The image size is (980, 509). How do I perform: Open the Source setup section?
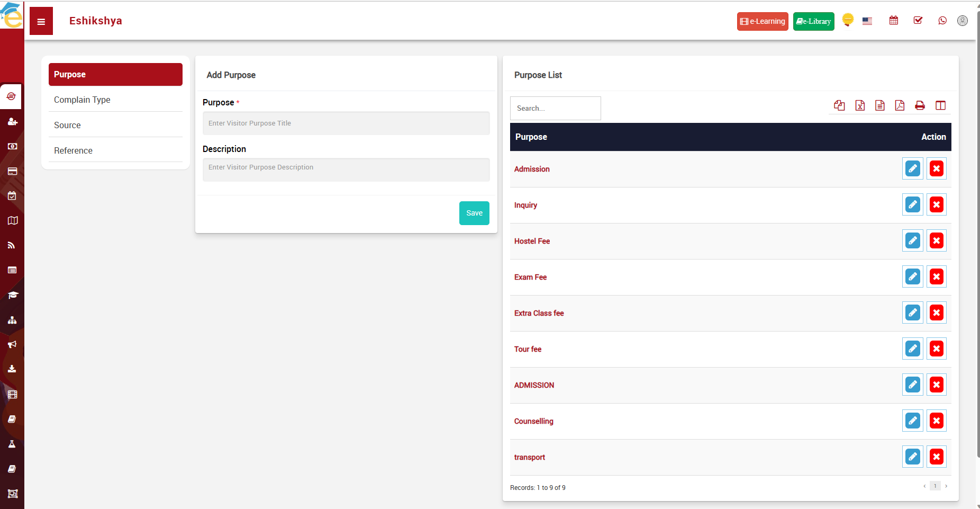(x=67, y=125)
